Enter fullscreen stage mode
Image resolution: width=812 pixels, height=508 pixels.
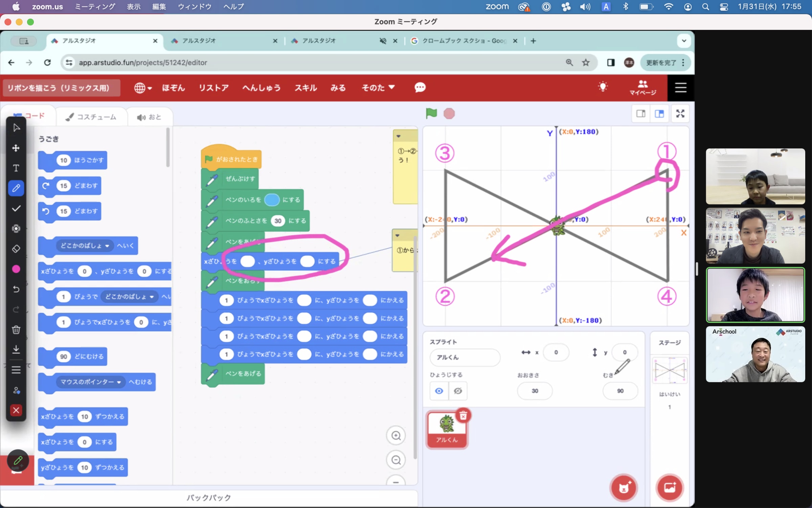point(680,113)
